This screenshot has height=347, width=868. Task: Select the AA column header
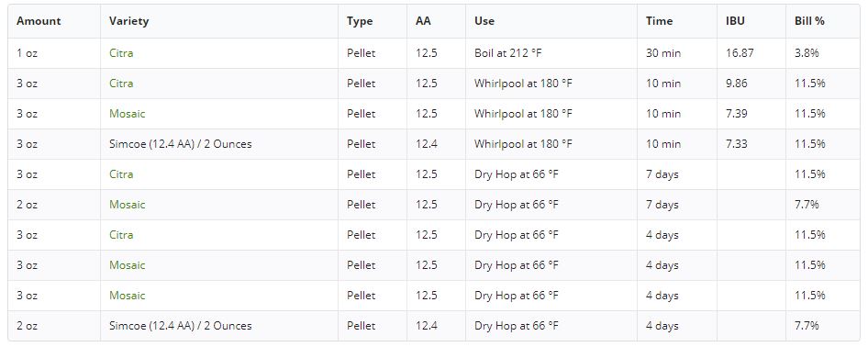(423, 21)
